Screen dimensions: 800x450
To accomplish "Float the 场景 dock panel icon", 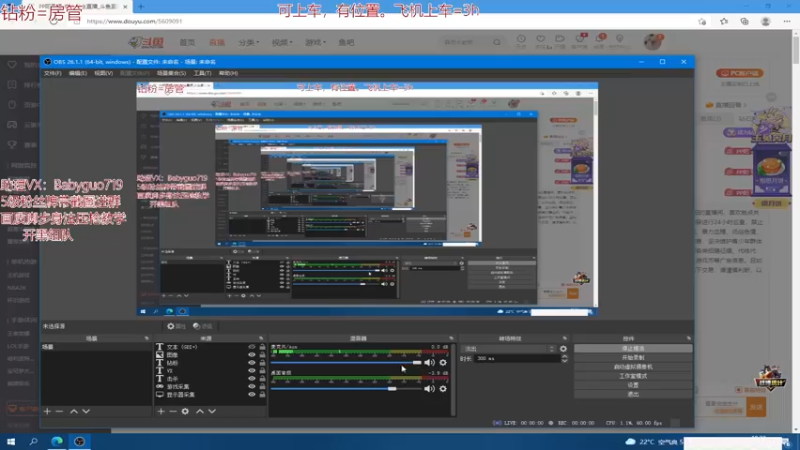I will point(147,338).
